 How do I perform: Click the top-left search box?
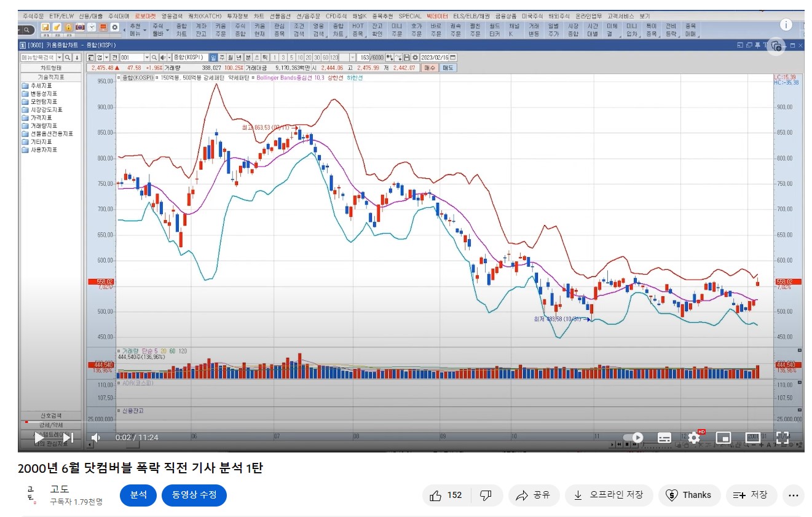point(27,30)
